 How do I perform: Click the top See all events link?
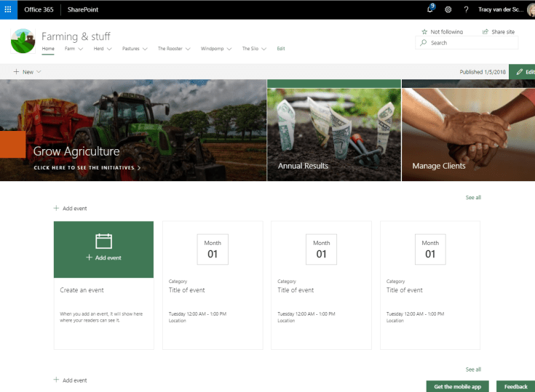pyautogui.click(x=473, y=198)
